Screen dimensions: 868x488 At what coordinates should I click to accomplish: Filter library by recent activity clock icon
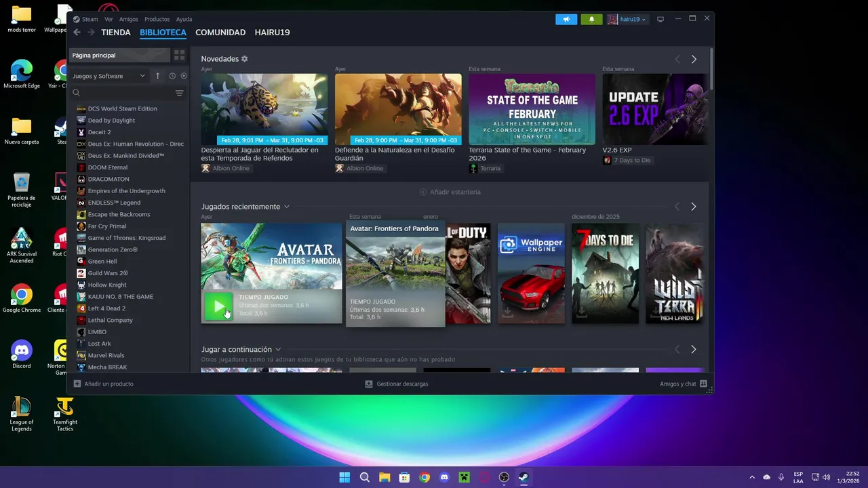pos(172,76)
